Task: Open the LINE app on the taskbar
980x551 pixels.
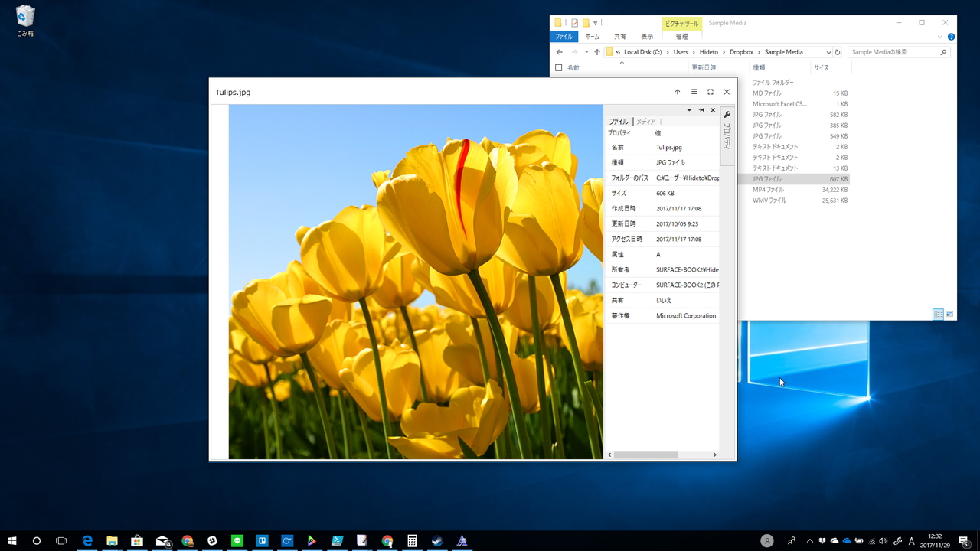Action: click(x=237, y=541)
